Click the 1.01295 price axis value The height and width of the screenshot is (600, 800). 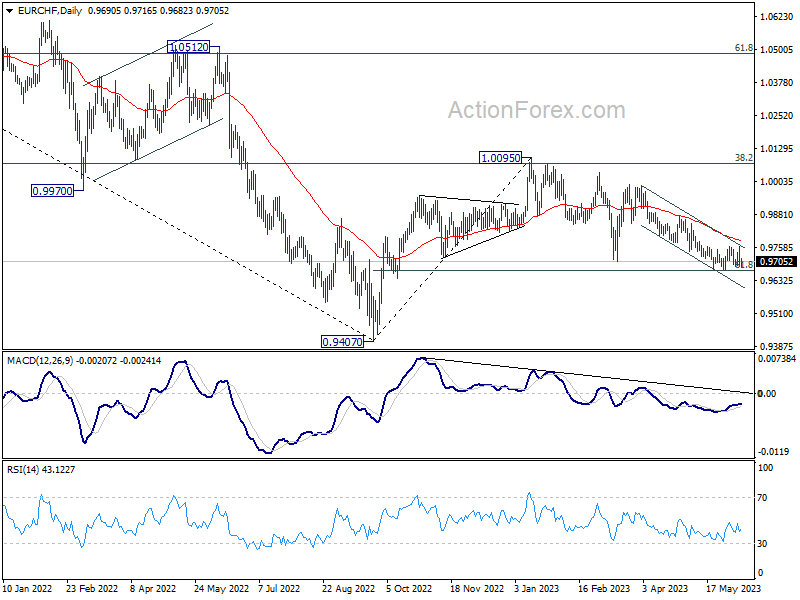click(777, 149)
